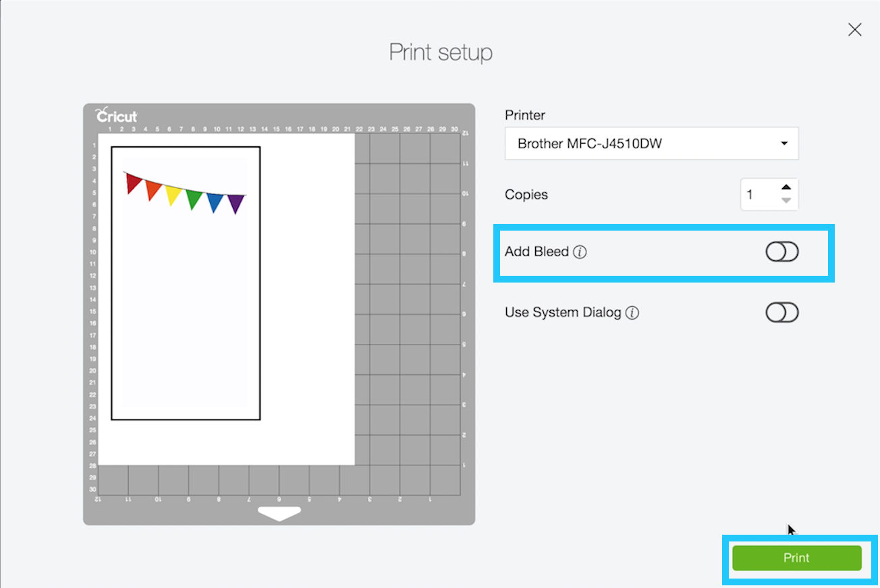Image resolution: width=880 pixels, height=588 pixels.
Task: Click the Printer dropdown arrow
Action: (x=783, y=144)
